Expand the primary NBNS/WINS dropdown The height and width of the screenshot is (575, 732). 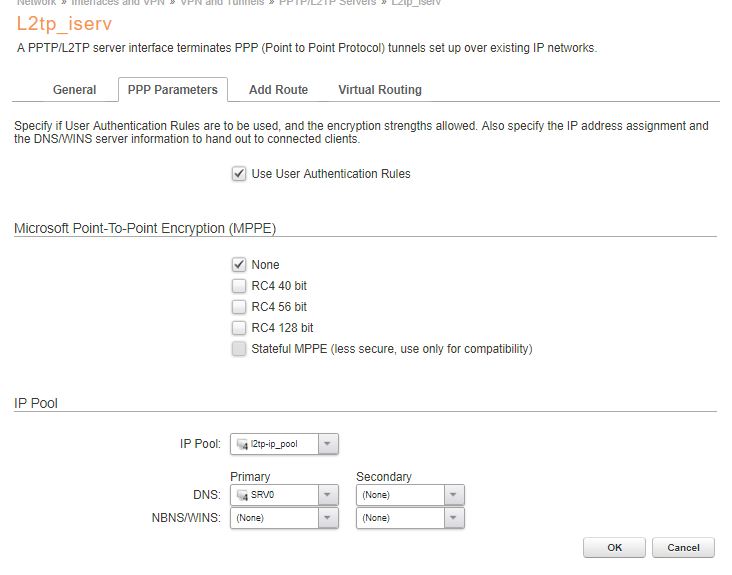pyautogui.click(x=329, y=518)
